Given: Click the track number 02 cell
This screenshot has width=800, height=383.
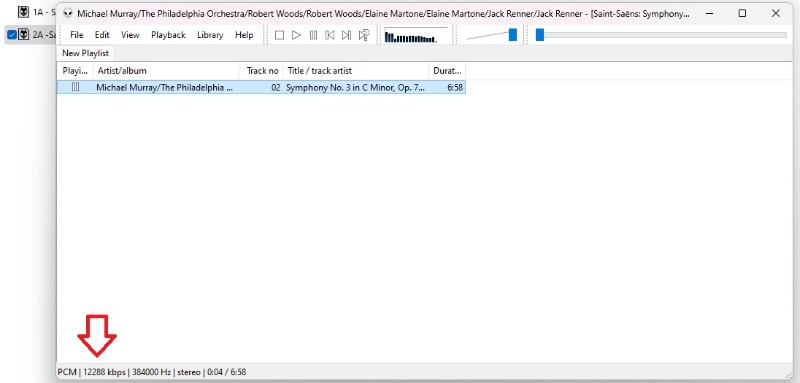Looking at the screenshot, I should pos(276,88).
